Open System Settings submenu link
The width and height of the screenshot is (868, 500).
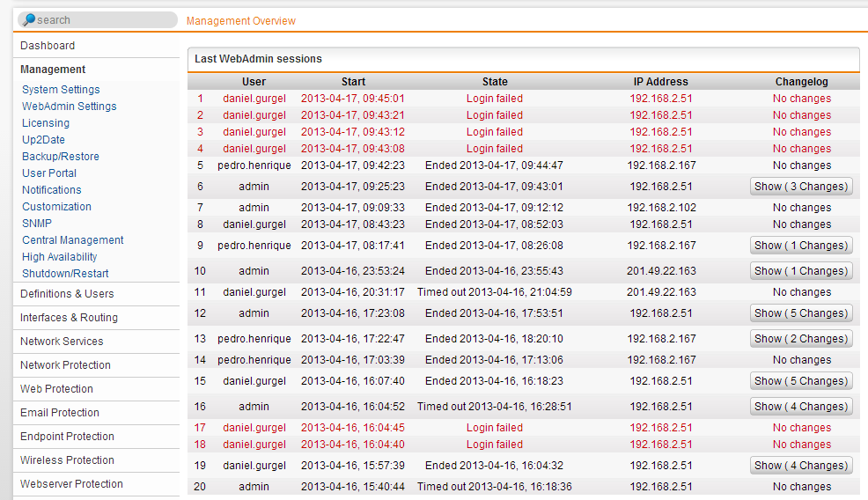pyautogui.click(x=61, y=90)
